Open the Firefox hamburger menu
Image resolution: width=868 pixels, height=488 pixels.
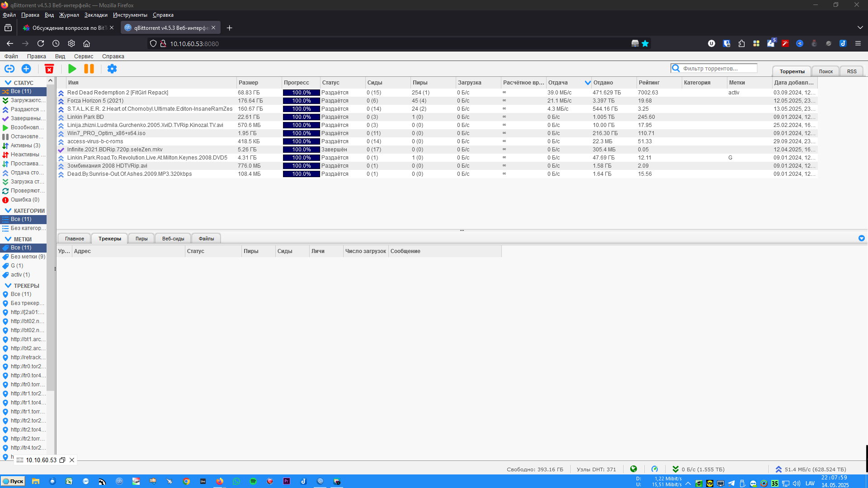pos(858,43)
